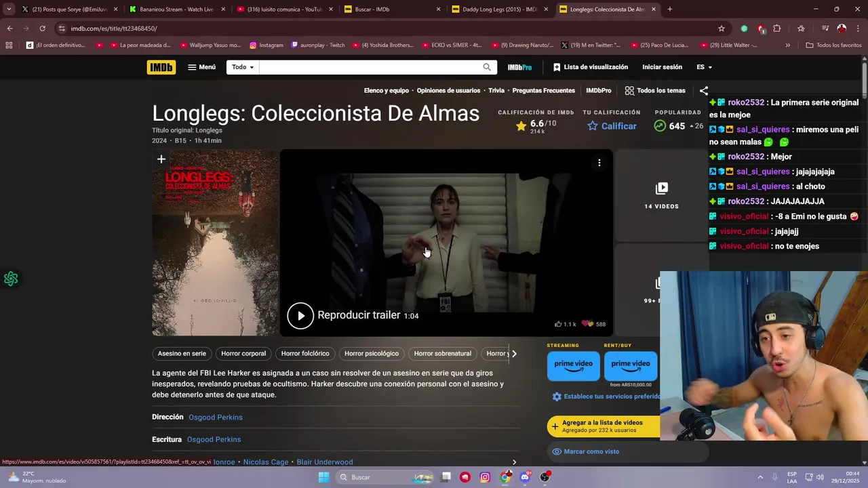
Task: Click Calificar to rate the title
Action: click(612, 126)
